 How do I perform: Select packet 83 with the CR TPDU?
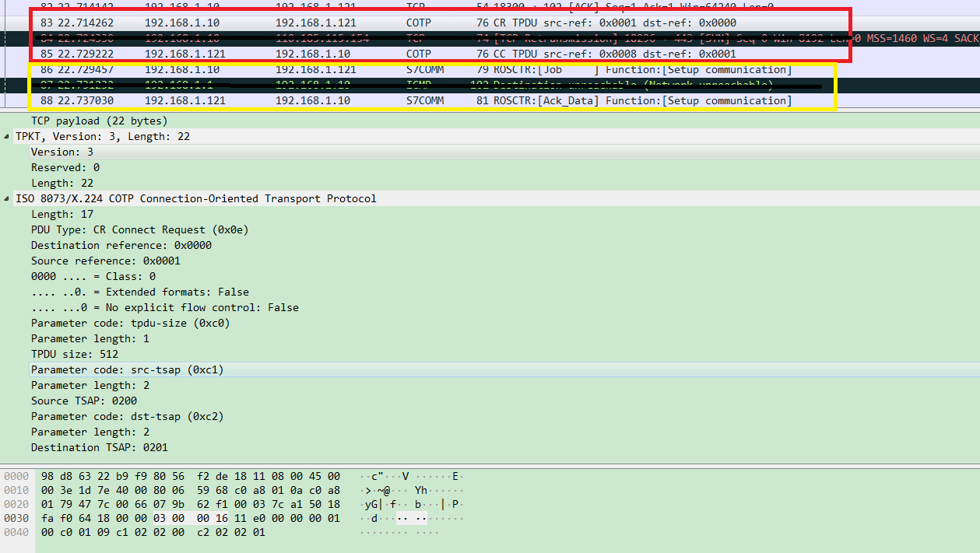click(x=234, y=23)
